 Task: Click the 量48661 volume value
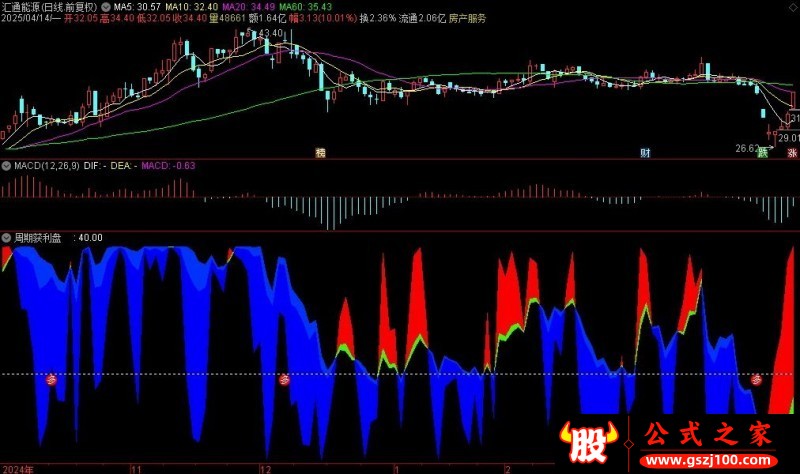pyautogui.click(x=228, y=19)
